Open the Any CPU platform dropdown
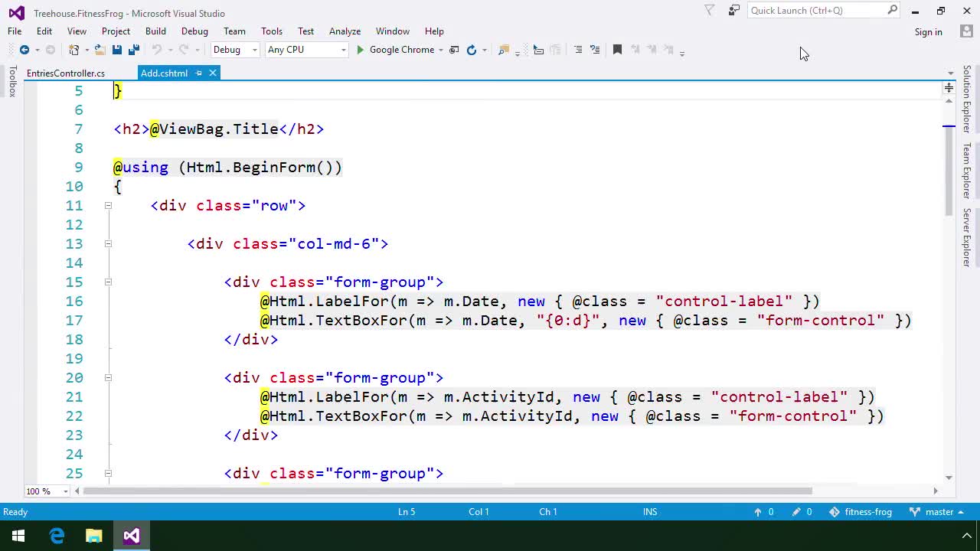This screenshot has height=551, width=980. (305, 49)
